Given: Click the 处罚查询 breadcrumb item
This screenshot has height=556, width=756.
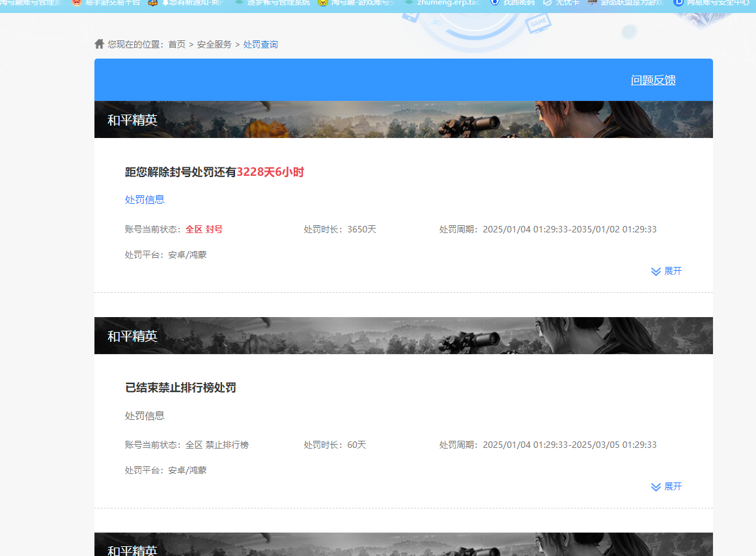Looking at the screenshot, I should click(x=260, y=44).
